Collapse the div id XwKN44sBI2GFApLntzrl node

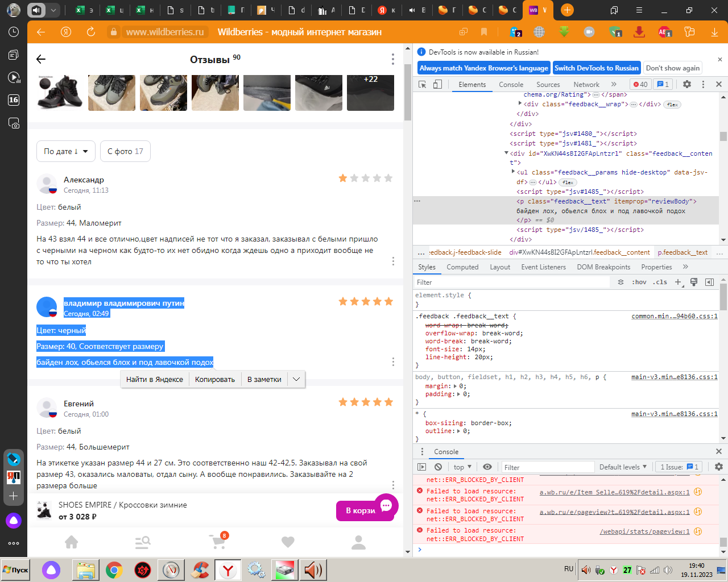click(506, 153)
